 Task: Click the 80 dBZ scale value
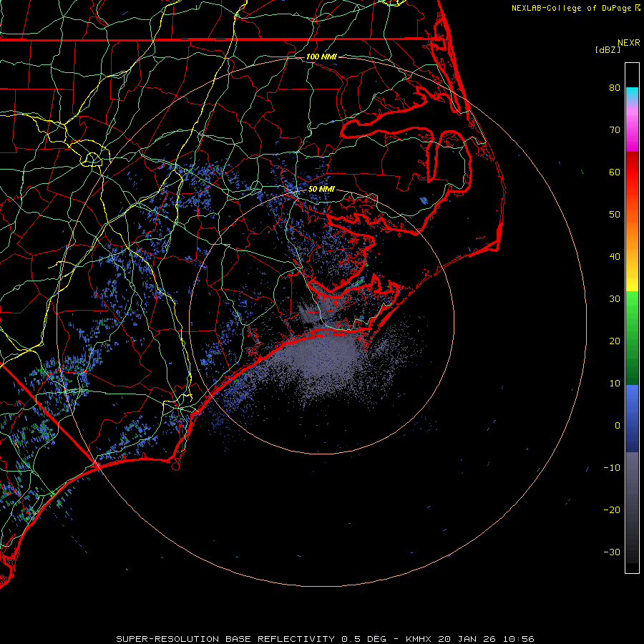pyautogui.click(x=615, y=87)
